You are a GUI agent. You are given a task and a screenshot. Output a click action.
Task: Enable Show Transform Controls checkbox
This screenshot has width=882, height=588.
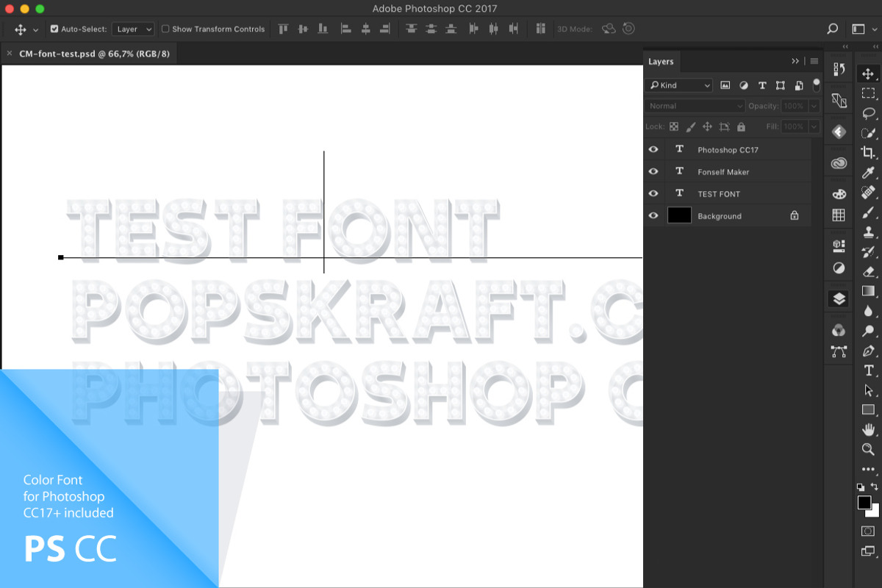(165, 29)
